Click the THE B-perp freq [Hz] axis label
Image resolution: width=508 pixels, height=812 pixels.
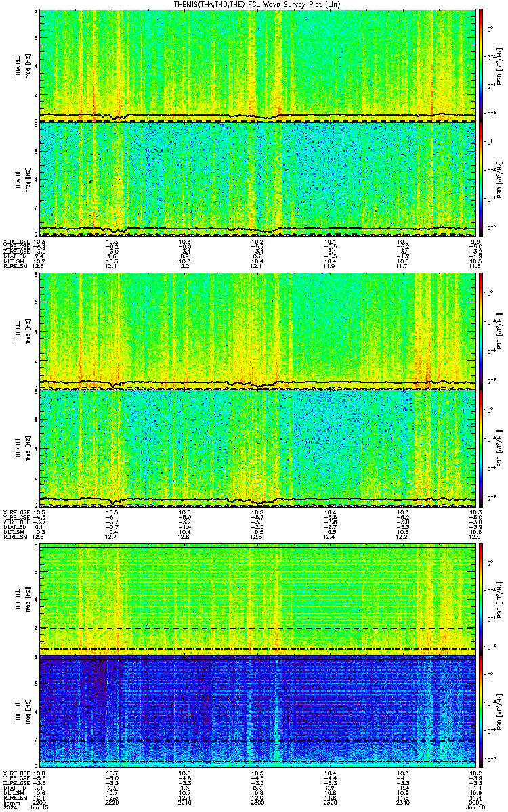26,600
